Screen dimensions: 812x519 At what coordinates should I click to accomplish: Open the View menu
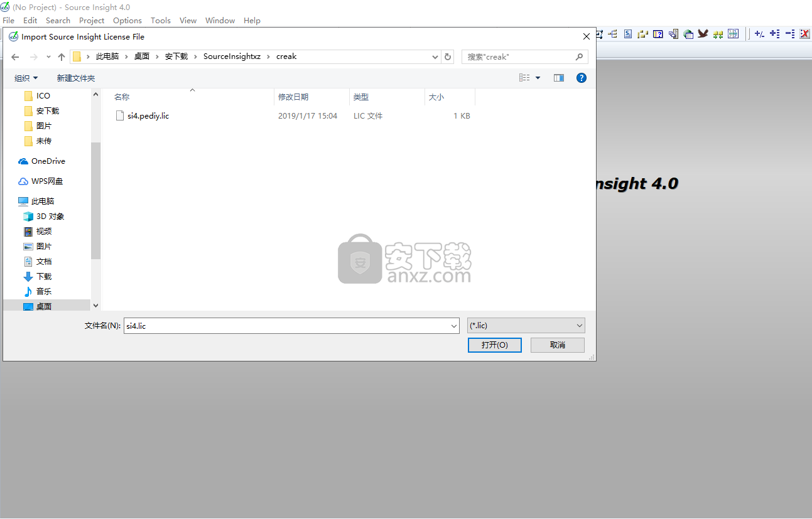pyautogui.click(x=188, y=20)
